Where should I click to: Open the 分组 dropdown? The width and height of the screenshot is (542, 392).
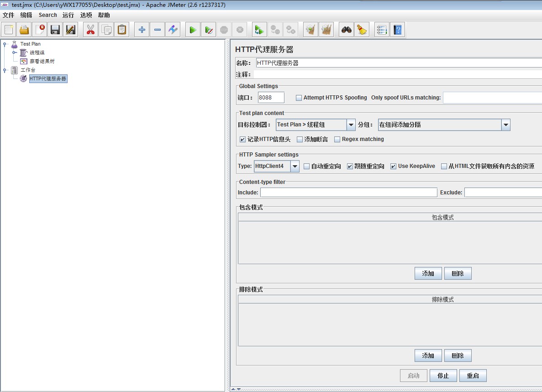click(506, 125)
